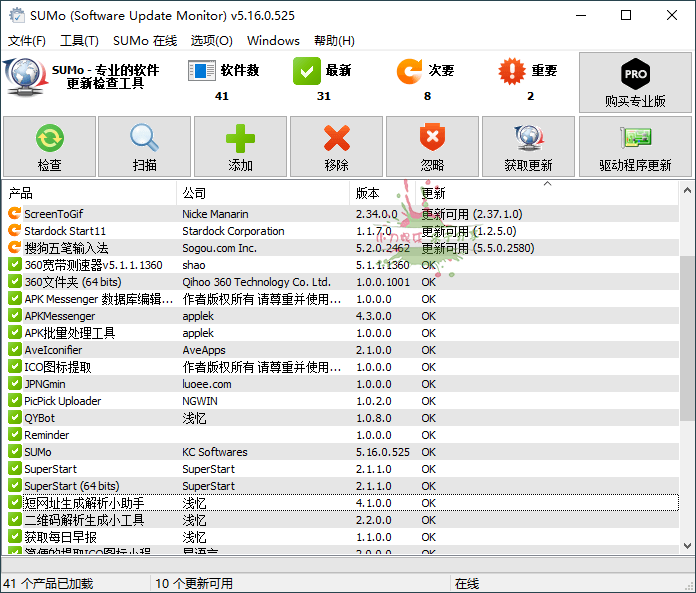
Task: Click the green refresh 检查 icon
Action: pyautogui.click(x=49, y=138)
